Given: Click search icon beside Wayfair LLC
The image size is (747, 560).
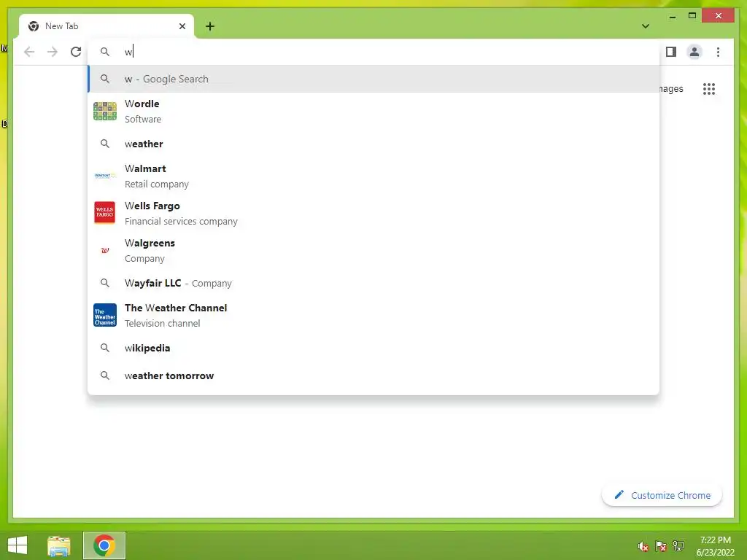Looking at the screenshot, I should pos(105,283).
